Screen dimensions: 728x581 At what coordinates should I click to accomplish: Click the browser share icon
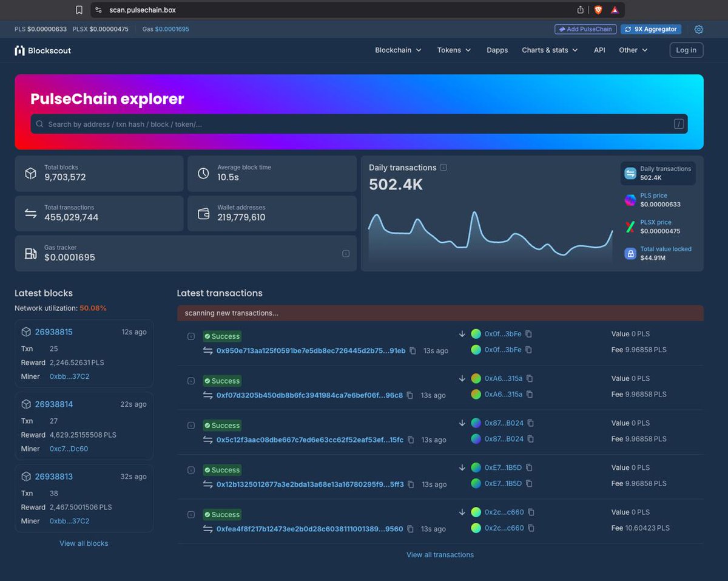point(581,10)
